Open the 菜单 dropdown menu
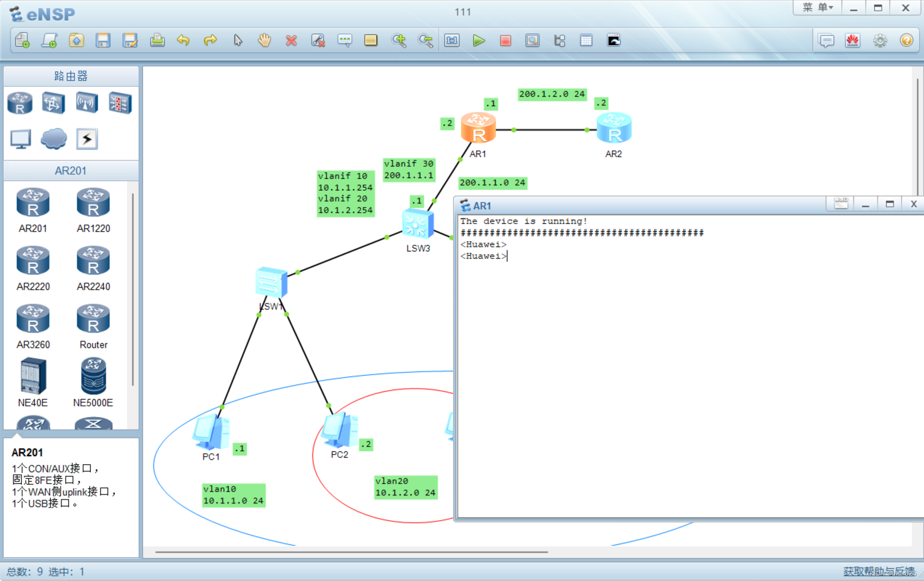The image size is (924, 581). (818, 8)
